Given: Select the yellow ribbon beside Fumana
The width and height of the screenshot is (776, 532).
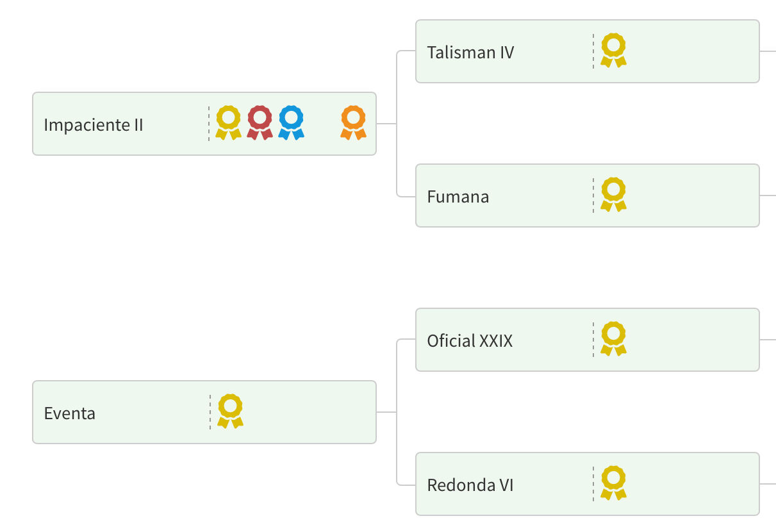Looking at the screenshot, I should click(x=613, y=195).
